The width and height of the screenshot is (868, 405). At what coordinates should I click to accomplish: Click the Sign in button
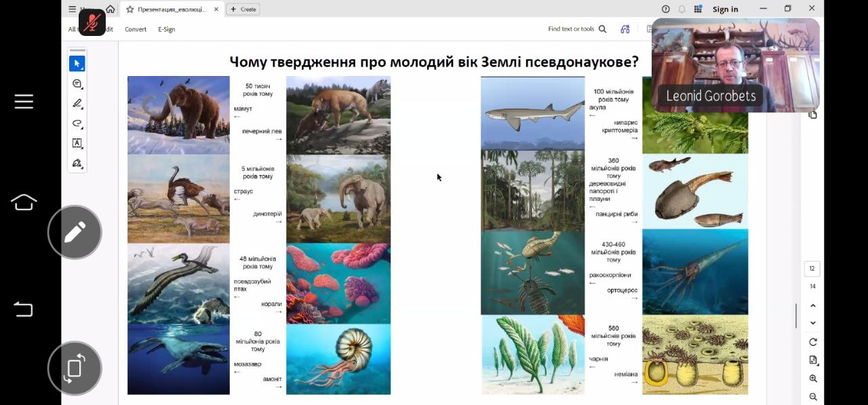click(x=725, y=9)
